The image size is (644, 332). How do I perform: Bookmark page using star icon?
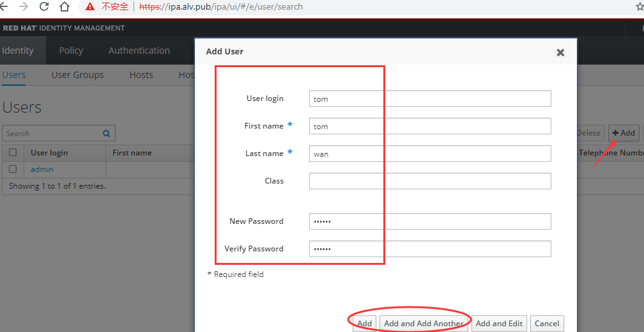[x=640, y=6]
